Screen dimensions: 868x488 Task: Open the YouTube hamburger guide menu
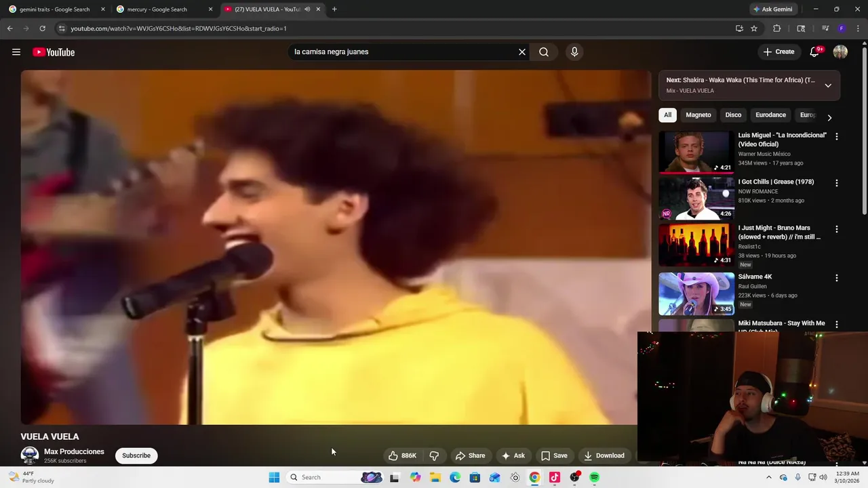[16, 52]
